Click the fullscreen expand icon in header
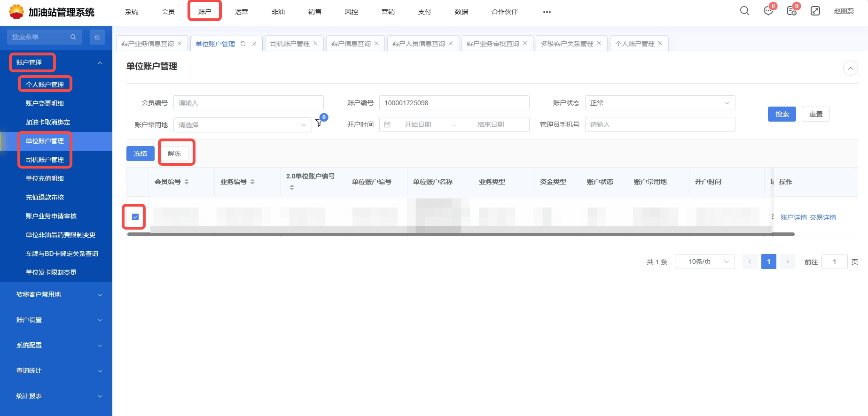Image resolution: width=868 pixels, height=416 pixels. coord(815,11)
